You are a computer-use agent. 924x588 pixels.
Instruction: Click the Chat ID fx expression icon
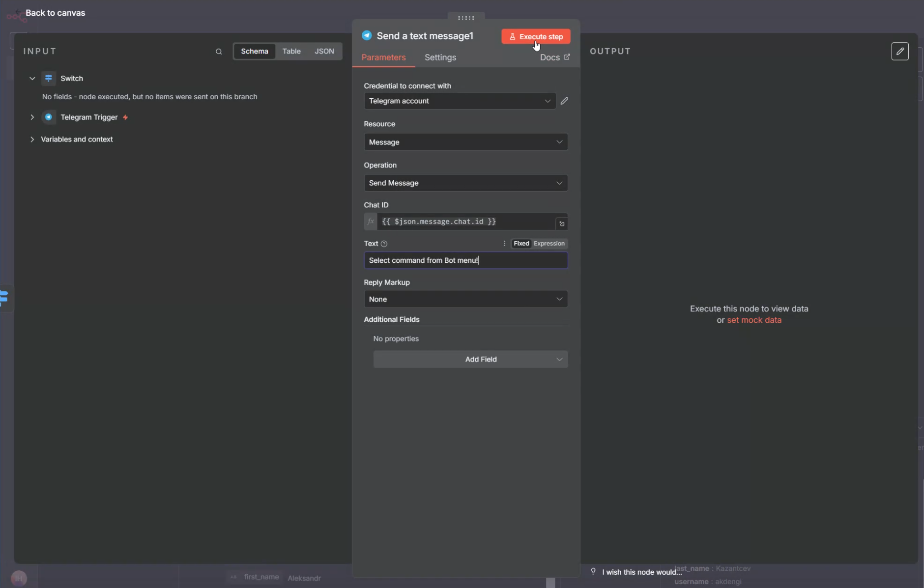pyautogui.click(x=371, y=222)
